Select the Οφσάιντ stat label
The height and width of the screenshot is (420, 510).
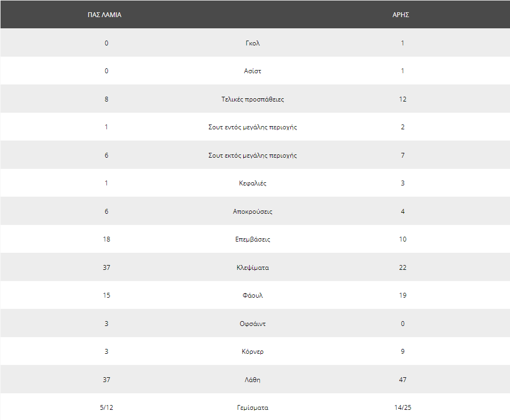pos(253,323)
